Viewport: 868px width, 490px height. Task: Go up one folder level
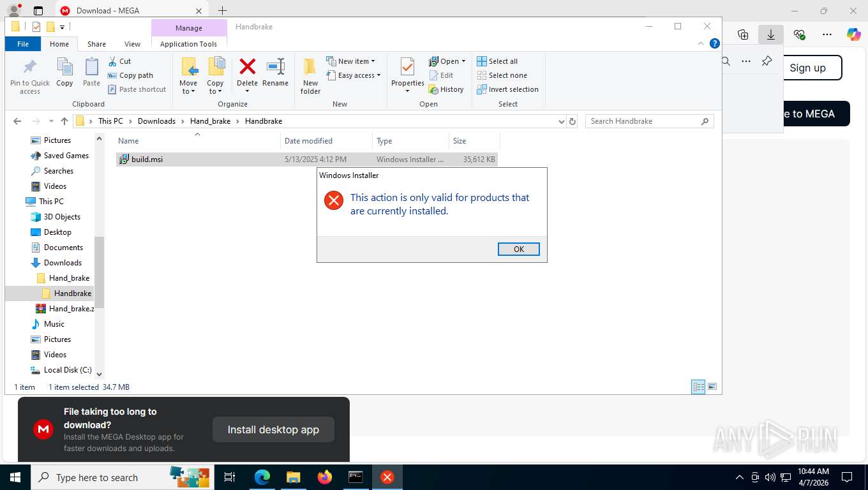64,121
